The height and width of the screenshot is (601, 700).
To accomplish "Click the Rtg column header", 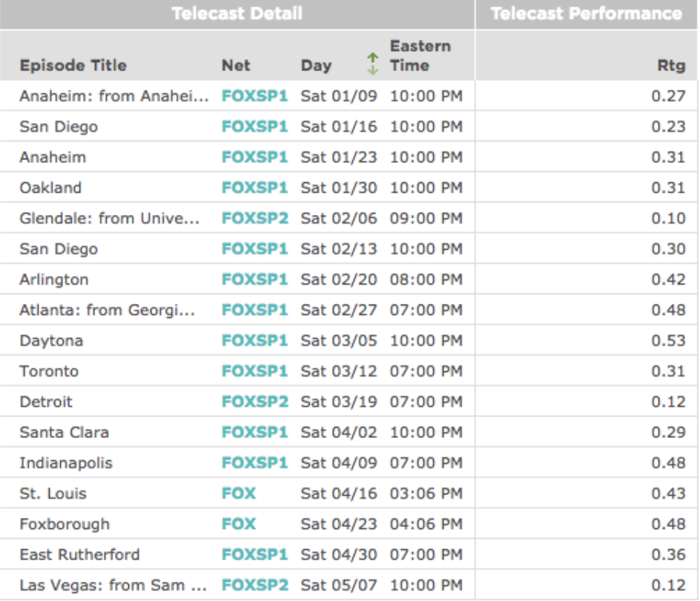I will [670, 66].
